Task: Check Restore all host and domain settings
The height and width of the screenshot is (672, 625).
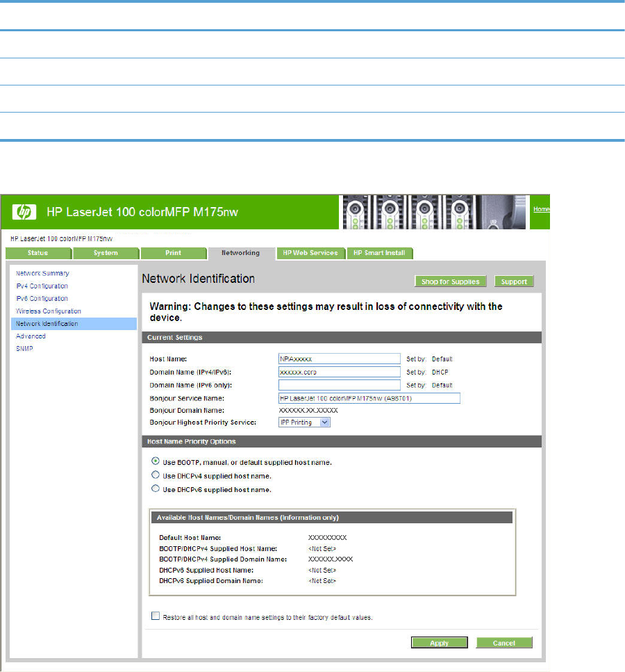Action: tap(155, 616)
